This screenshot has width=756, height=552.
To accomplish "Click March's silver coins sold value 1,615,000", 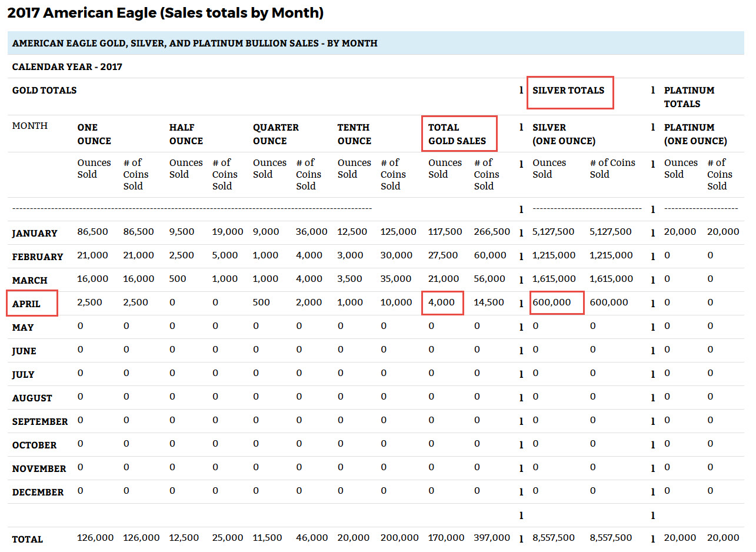I will 611,279.
